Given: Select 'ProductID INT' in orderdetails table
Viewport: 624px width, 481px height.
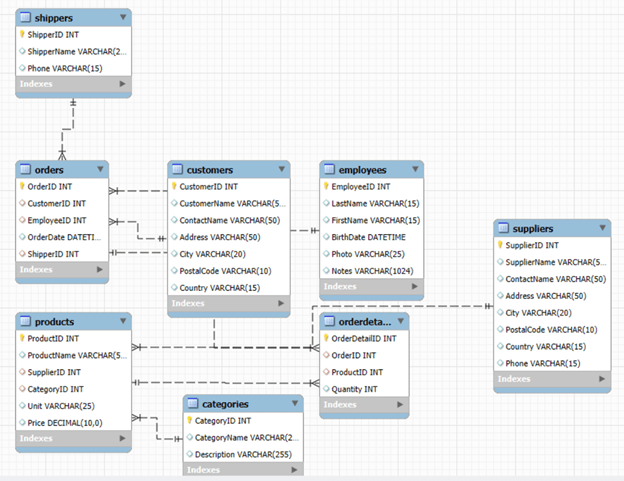Looking at the screenshot, I should (357, 372).
